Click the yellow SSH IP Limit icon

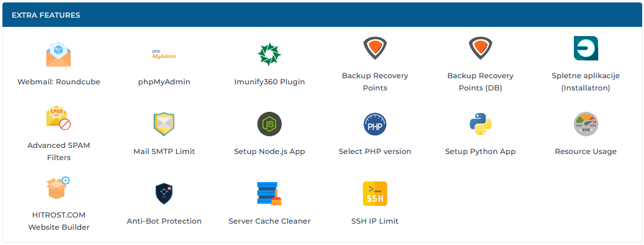coord(374,194)
